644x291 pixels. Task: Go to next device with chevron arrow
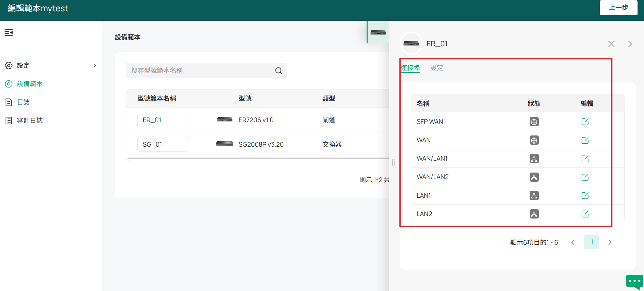[x=630, y=44]
